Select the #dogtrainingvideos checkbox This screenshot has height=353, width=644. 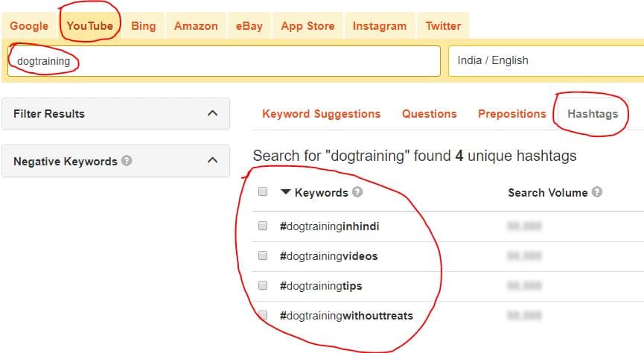[x=263, y=255]
